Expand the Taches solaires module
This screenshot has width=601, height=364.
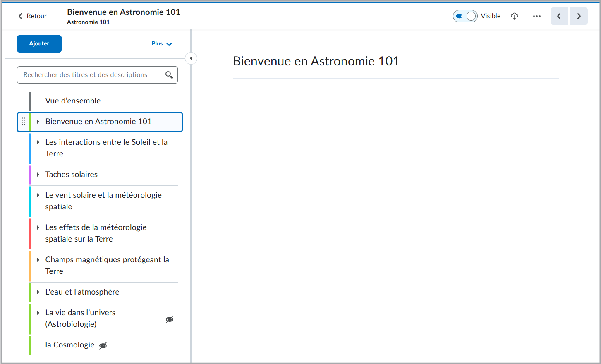tap(38, 175)
